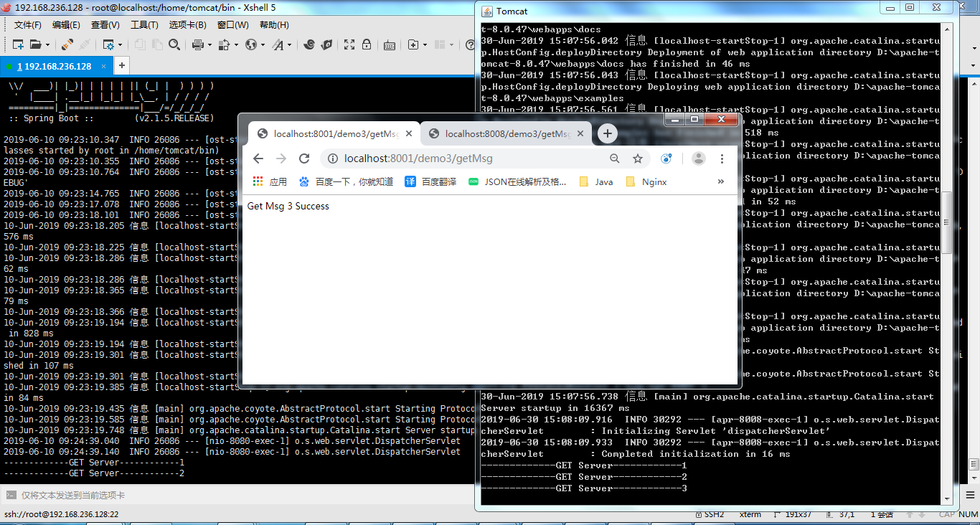Open the Java bookmarks folder
980x525 pixels.
coord(596,181)
